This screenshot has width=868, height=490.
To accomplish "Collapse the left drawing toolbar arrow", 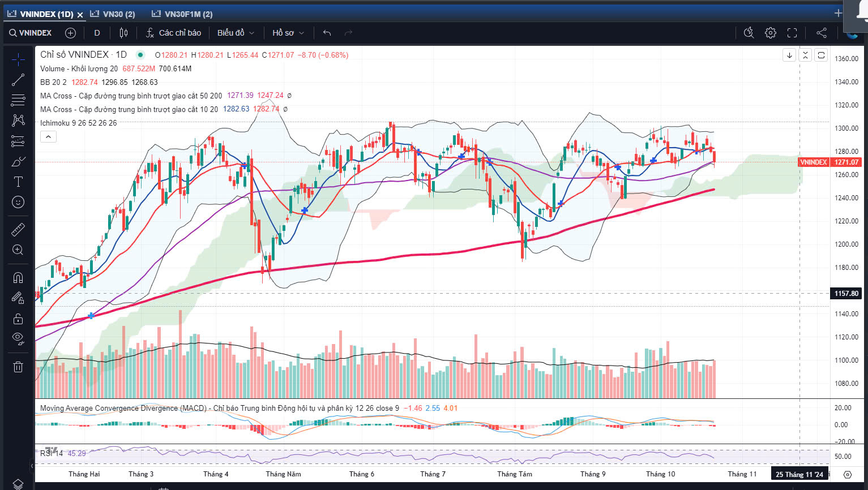I will pos(32,466).
